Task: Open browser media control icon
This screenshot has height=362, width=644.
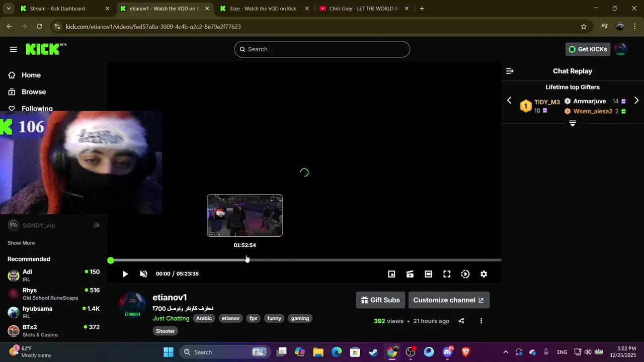Action: click(604, 27)
